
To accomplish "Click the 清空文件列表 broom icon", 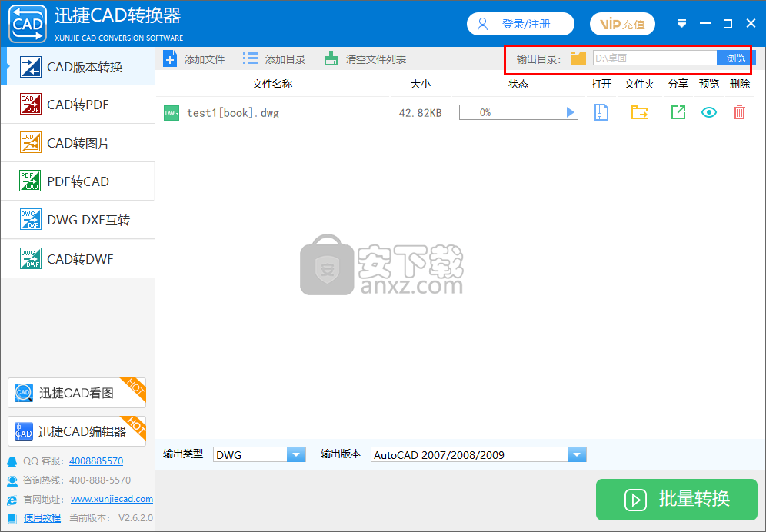I will (331, 59).
